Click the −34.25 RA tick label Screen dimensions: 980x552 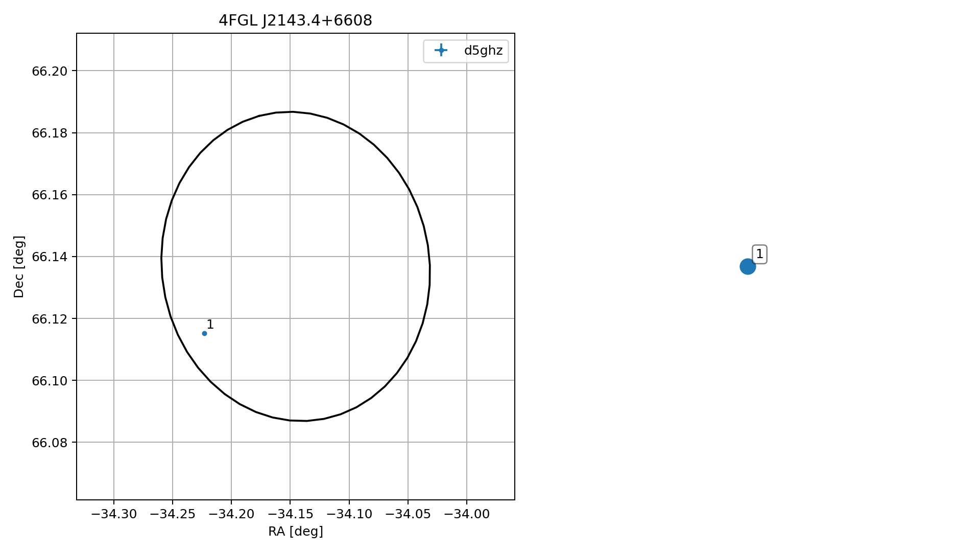[x=173, y=514]
